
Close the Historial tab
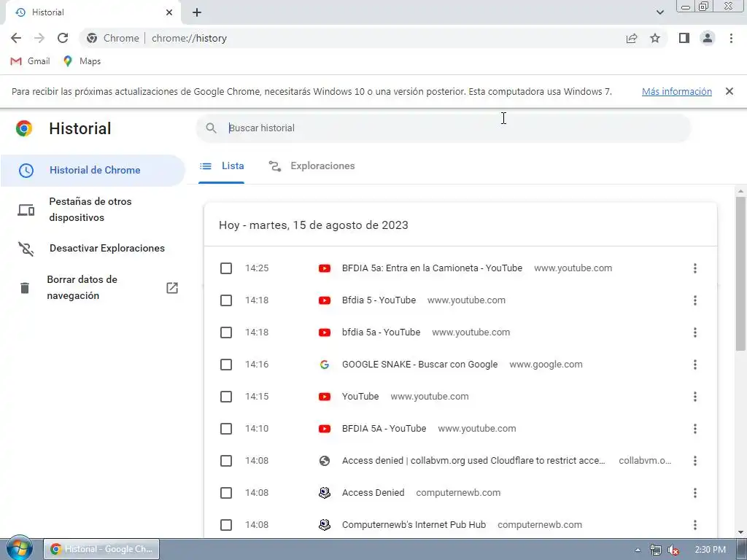click(x=169, y=12)
